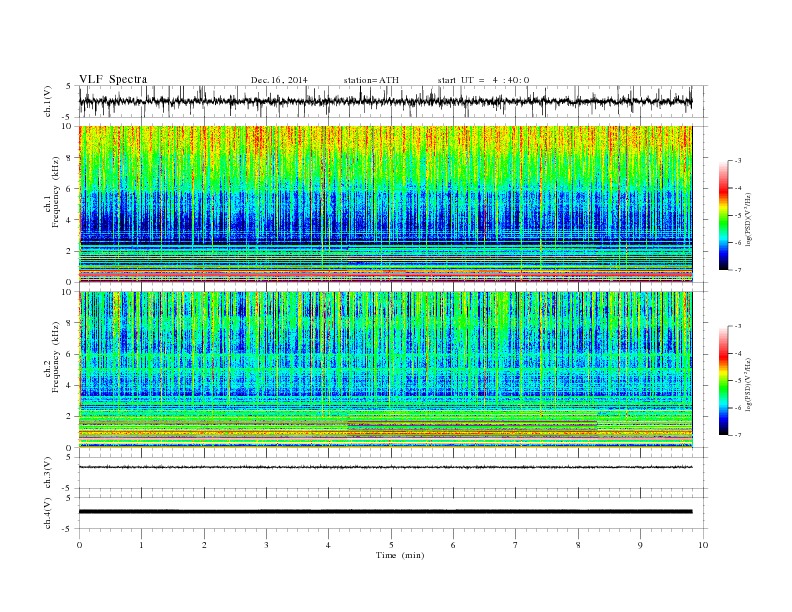Click the time axis tick label "9"
The width and height of the screenshot is (792, 612).
point(640,545)
